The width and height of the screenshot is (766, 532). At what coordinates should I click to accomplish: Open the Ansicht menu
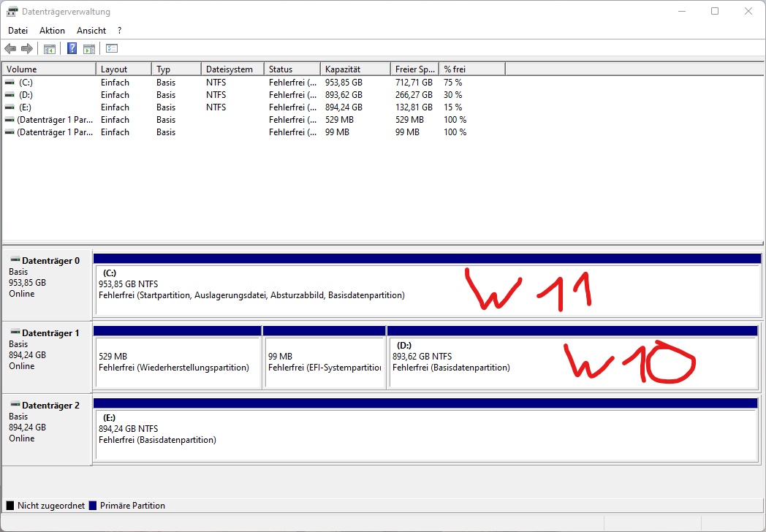91,30
